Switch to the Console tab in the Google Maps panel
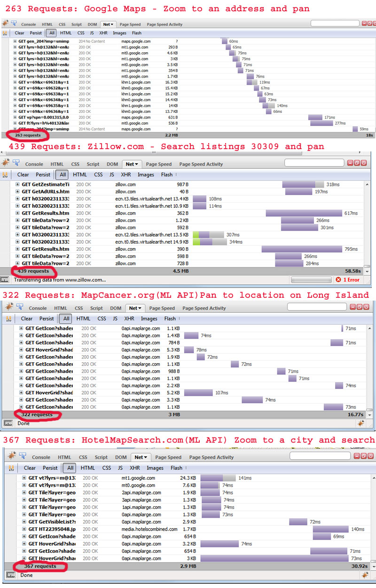This screenshot has height=588, width=376. click(29, 24)
